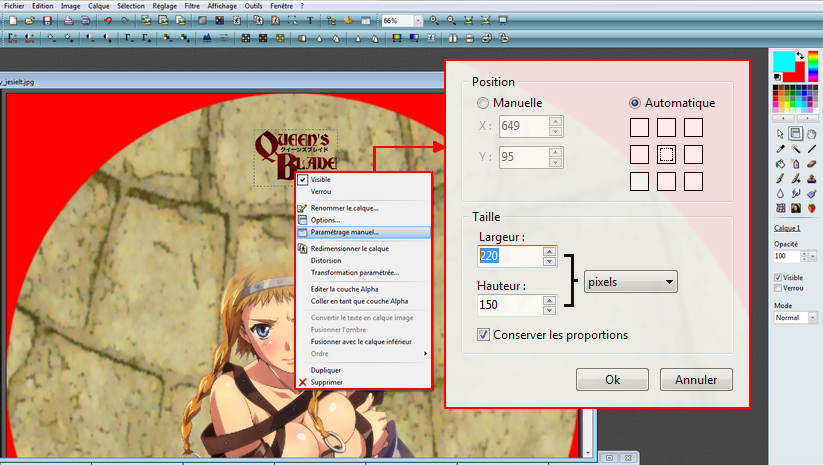The height and width of the screenshot is (465, 823).
Task: Click the Text tool T icon
Action: [310, 20]
